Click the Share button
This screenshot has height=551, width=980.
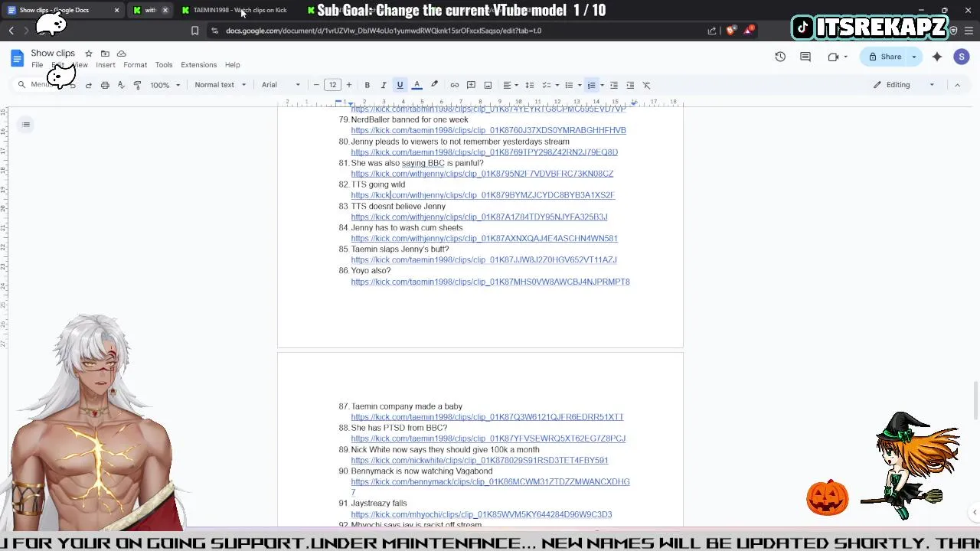(x=884, y=57)
